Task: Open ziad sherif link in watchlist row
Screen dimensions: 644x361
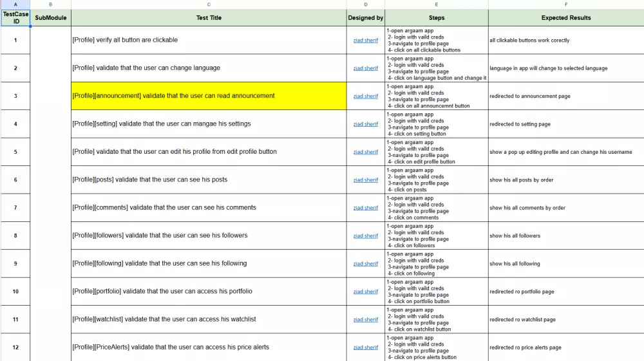Action: (366, 319)
